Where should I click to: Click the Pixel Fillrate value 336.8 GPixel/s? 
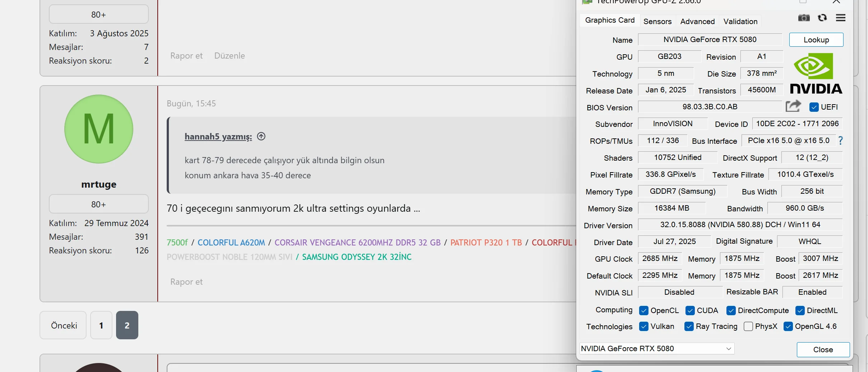pos(670,174)
